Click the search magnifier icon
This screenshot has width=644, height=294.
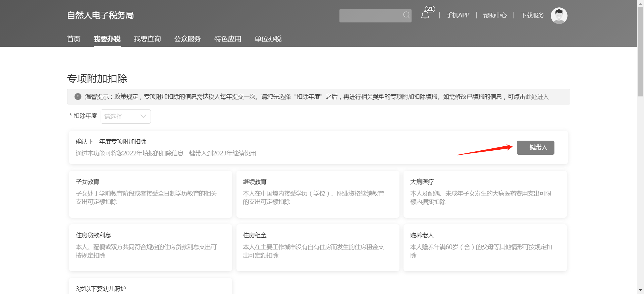pyautogui.click(x=406, y=15)
